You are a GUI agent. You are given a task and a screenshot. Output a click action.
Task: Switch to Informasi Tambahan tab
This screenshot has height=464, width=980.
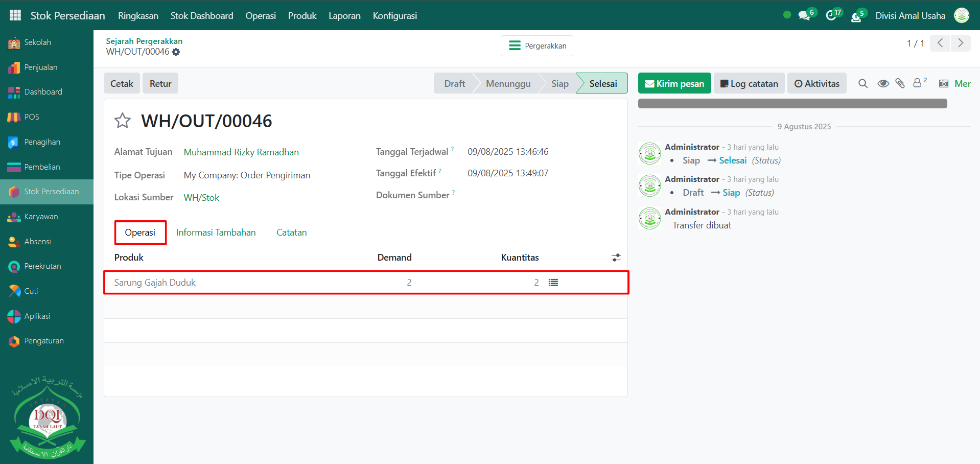point(216,233)
